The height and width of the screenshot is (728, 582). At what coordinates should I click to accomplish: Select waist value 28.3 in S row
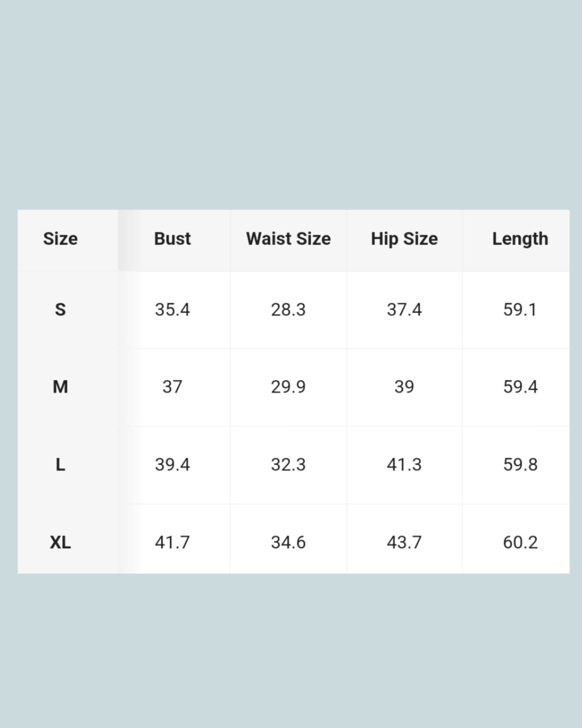tap(288, 310)
